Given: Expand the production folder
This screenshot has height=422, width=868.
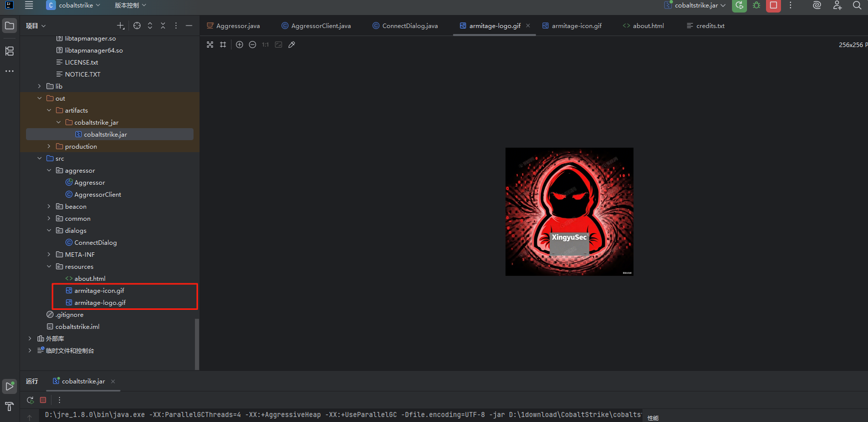Looking at the screenshot, I should [x=49, y=146].
